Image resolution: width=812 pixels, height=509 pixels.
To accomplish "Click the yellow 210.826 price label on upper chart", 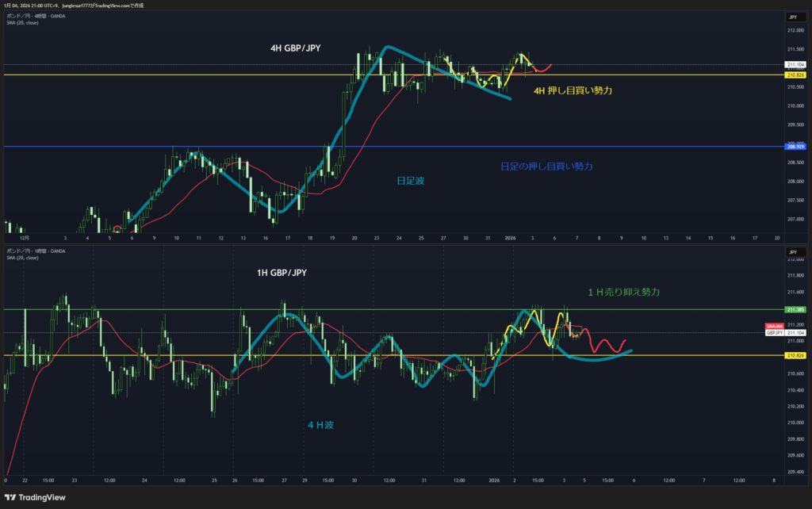I will (795, 75).
